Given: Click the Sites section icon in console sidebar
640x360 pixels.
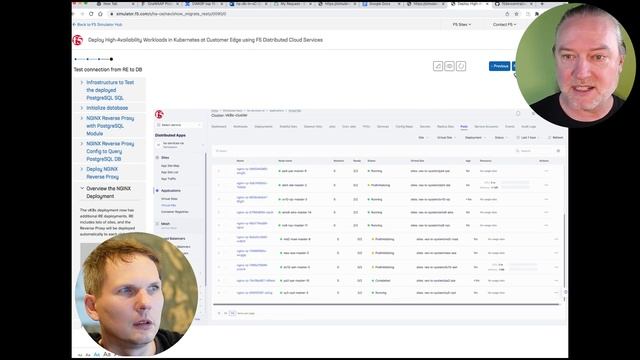Looking at the screenshot, I should 157,158.
